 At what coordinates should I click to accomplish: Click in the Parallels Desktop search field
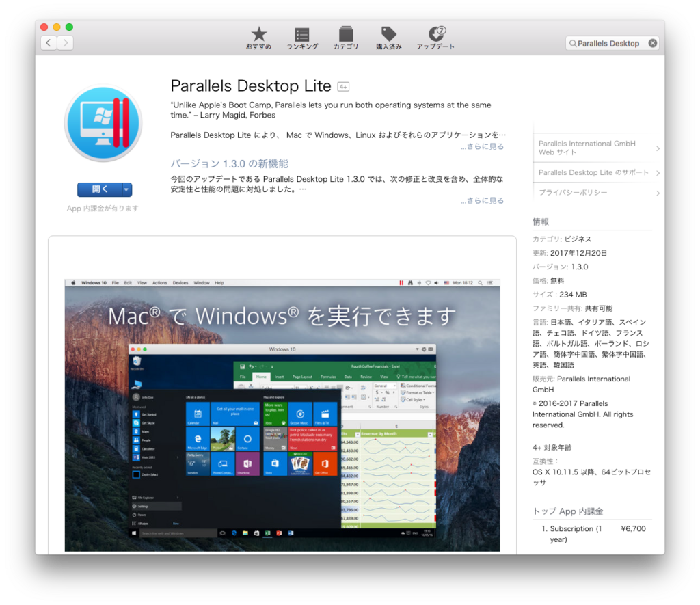612,43
